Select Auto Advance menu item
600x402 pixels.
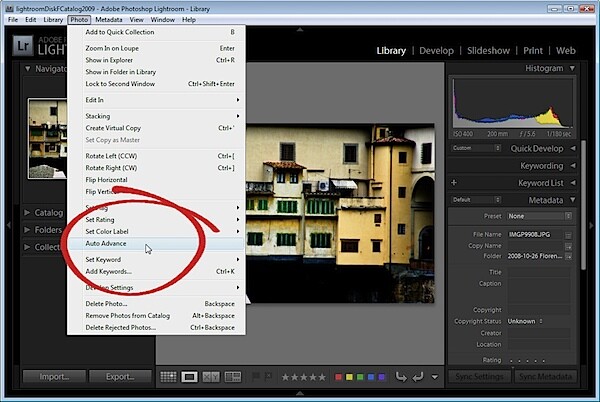click(156, 244)
